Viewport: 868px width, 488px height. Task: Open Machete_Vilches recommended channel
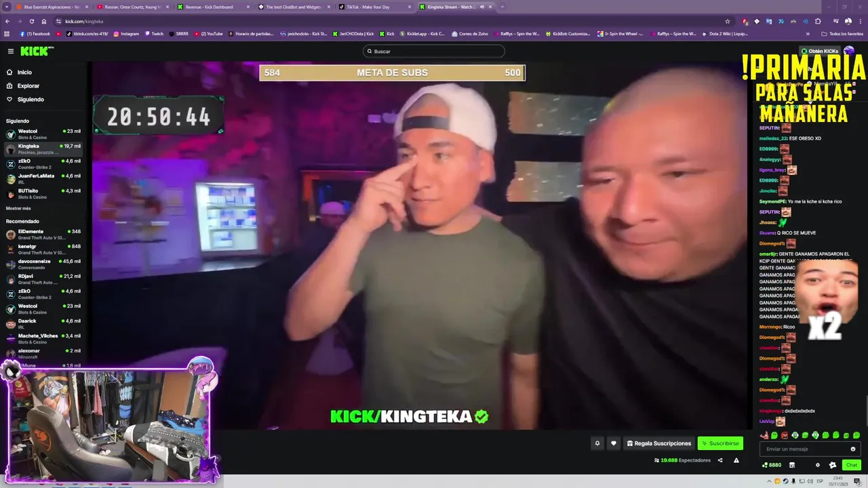point(43,338)
